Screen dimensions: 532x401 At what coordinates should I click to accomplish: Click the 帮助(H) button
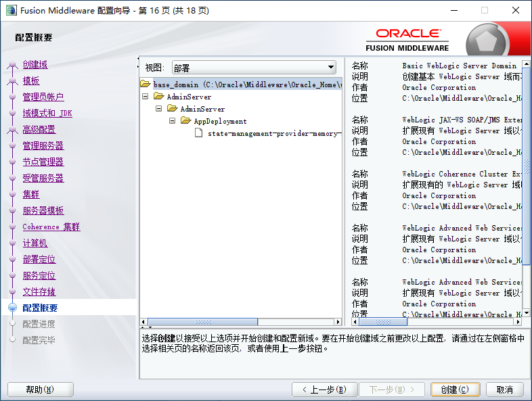(41, 390)
